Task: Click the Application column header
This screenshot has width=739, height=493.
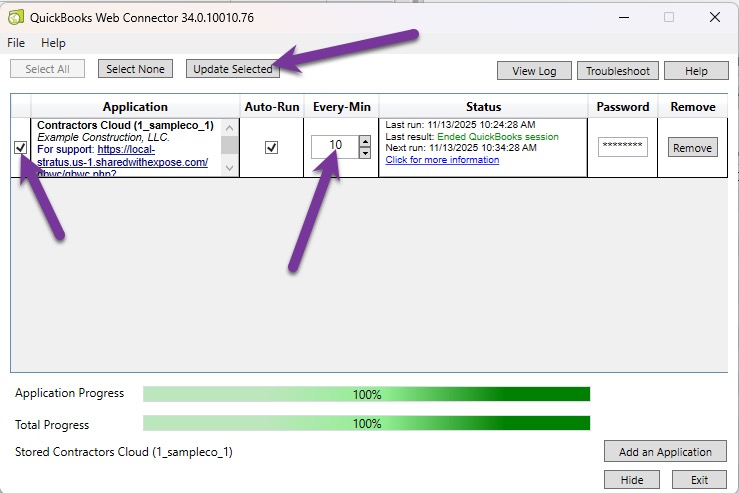Action: point(135,107)
